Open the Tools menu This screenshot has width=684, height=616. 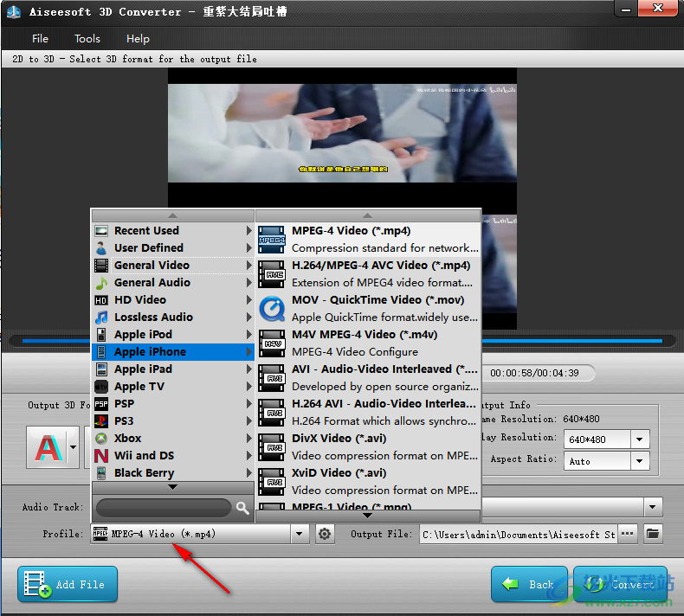click(87, 38)
